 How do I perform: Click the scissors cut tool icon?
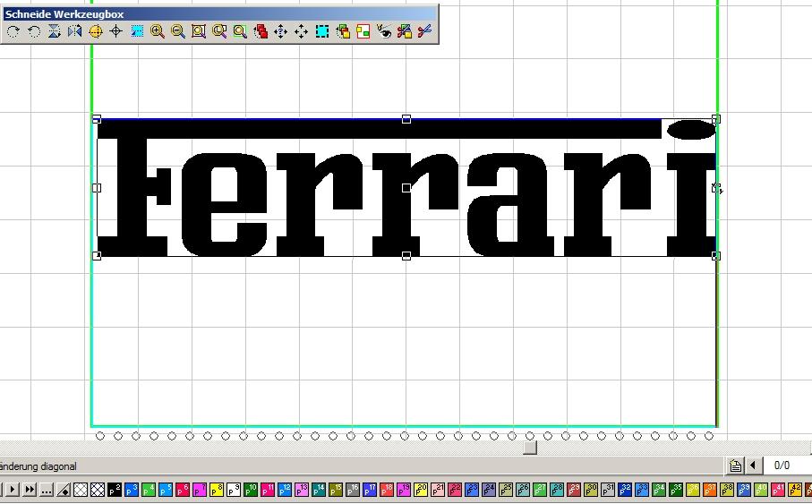click(x=424, y=32)
